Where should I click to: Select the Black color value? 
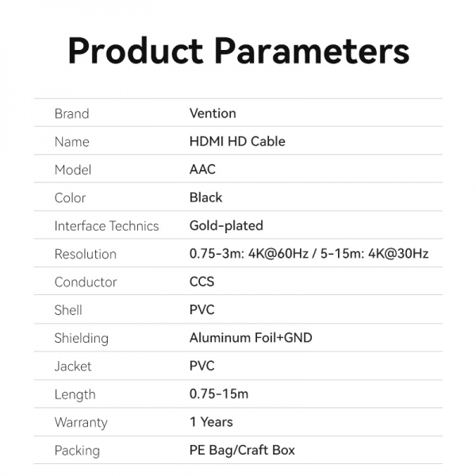[x=205, y=198]
